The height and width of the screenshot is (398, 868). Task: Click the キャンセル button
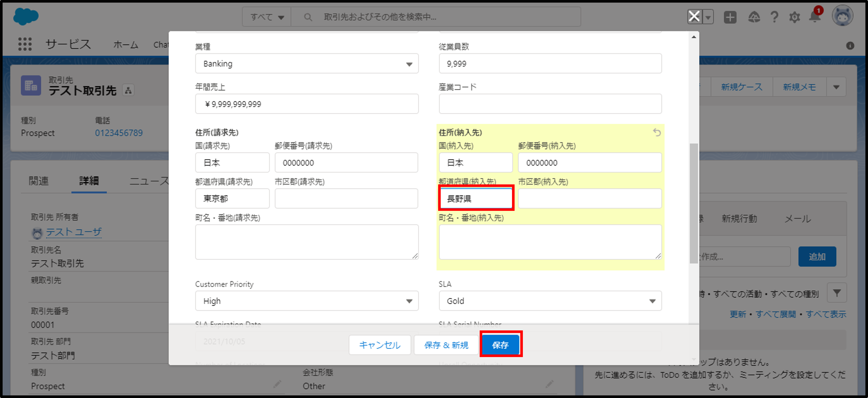(379, 345)
